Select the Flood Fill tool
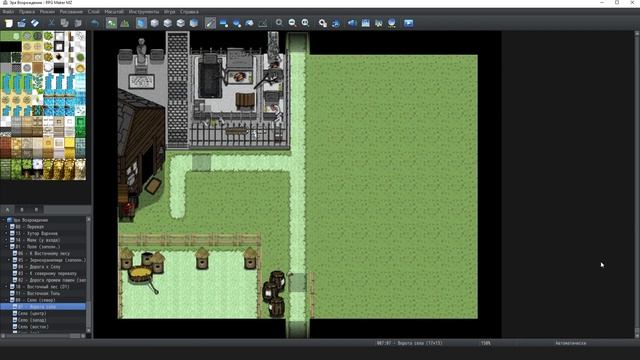This screenshot has width=640, height=360. 250,23
